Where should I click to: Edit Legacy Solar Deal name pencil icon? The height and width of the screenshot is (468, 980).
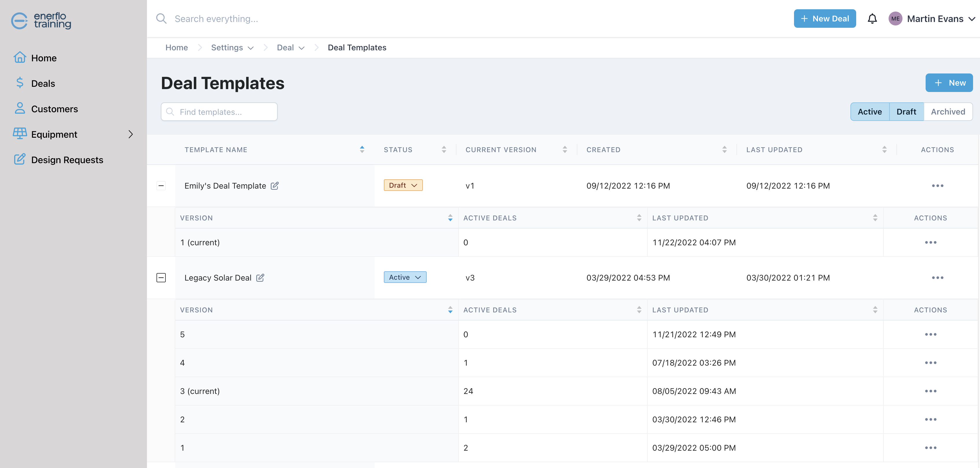tap(260, 278)
